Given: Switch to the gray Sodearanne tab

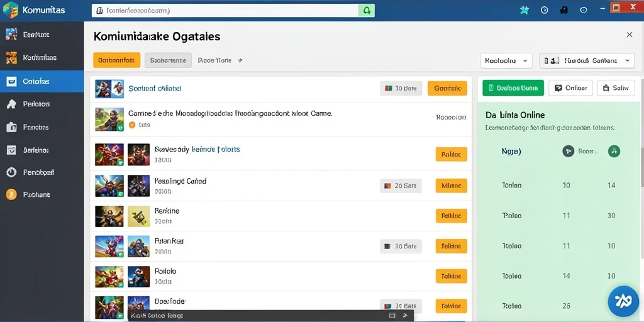Looking at the screenshot, I should 168,60.
